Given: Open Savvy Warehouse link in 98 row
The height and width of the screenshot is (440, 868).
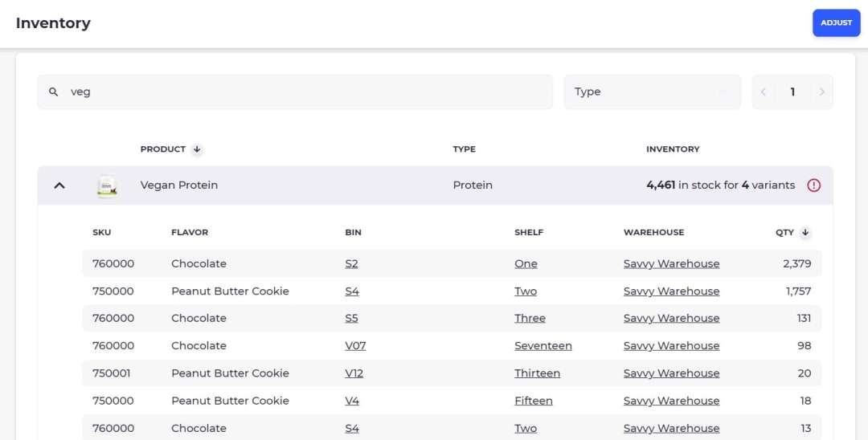Looking at the screenshot, I should pos(671,346).
